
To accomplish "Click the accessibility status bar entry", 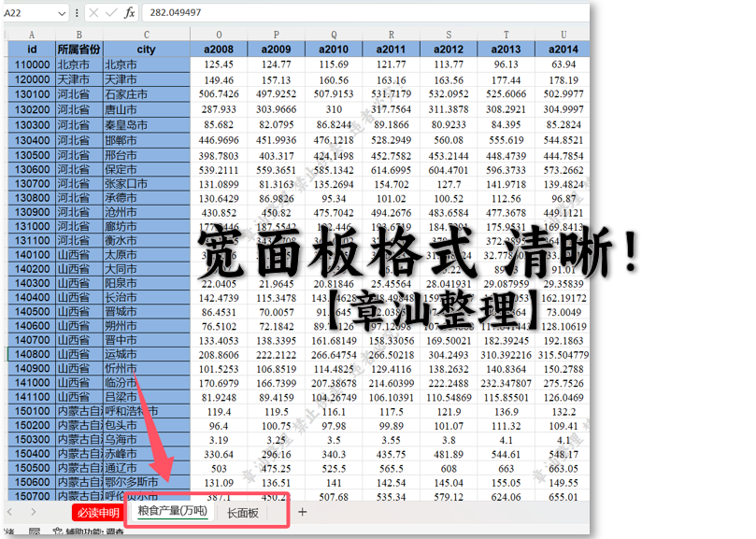I will (x=89, y=532).
